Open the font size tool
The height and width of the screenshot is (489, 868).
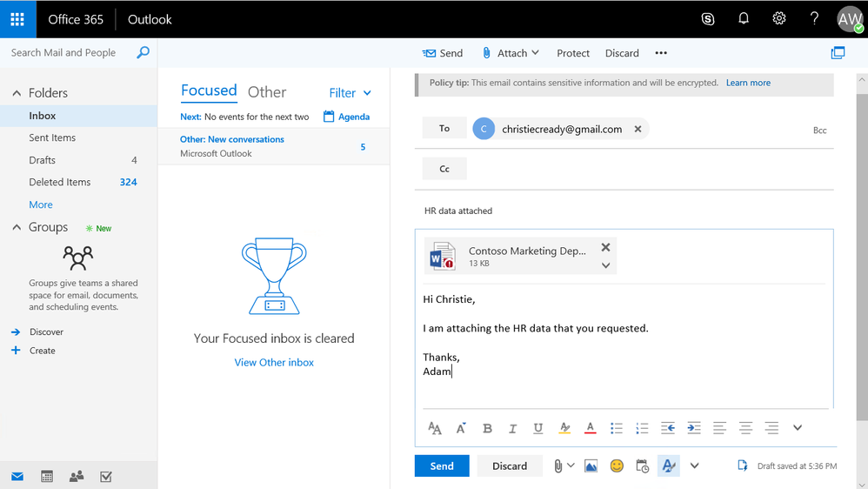tap(435, 428)
